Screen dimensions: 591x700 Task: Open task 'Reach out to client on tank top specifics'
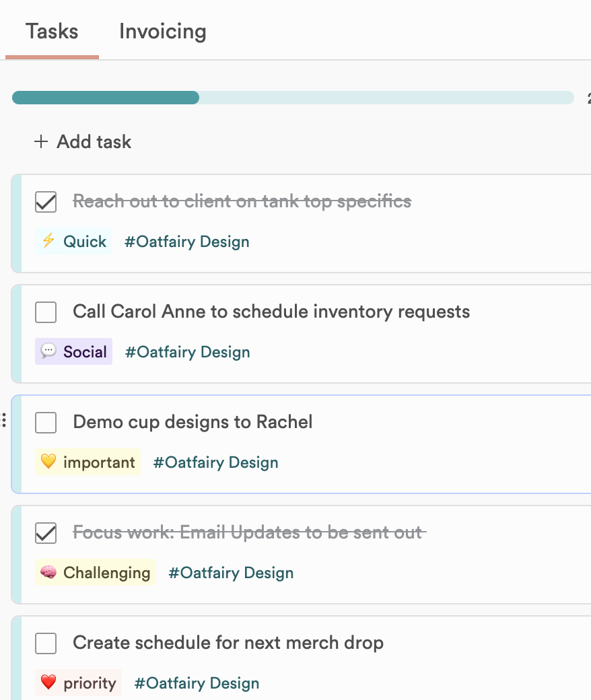point(242,201)
